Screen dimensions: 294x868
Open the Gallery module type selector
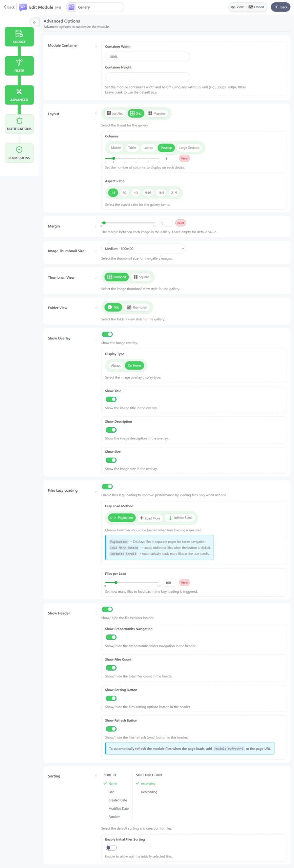tap(95, 7)
